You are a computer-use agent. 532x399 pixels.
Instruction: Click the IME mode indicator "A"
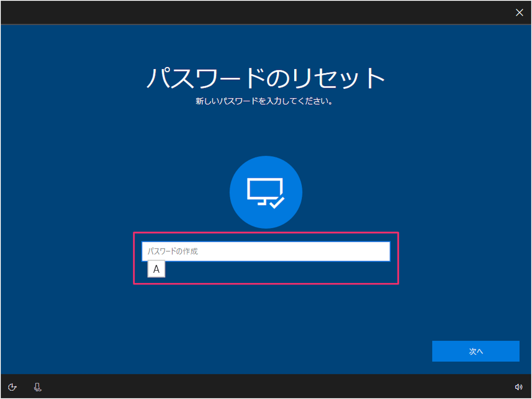(156, 269)
